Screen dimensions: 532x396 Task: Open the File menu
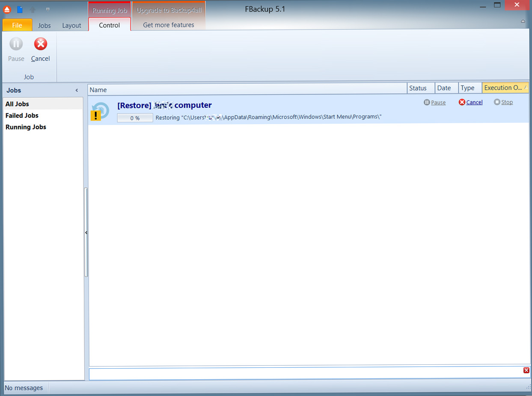click(17, 25)
